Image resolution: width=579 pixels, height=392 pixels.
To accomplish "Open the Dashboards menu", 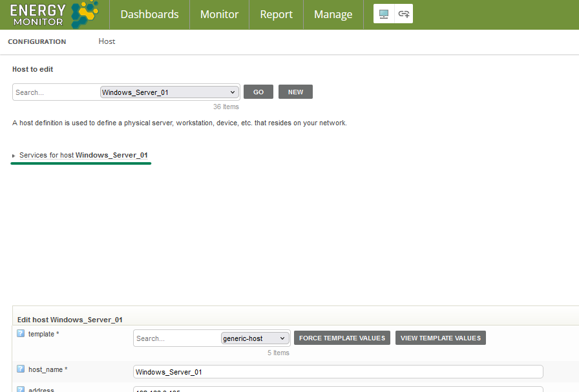I will click(149, 14).
